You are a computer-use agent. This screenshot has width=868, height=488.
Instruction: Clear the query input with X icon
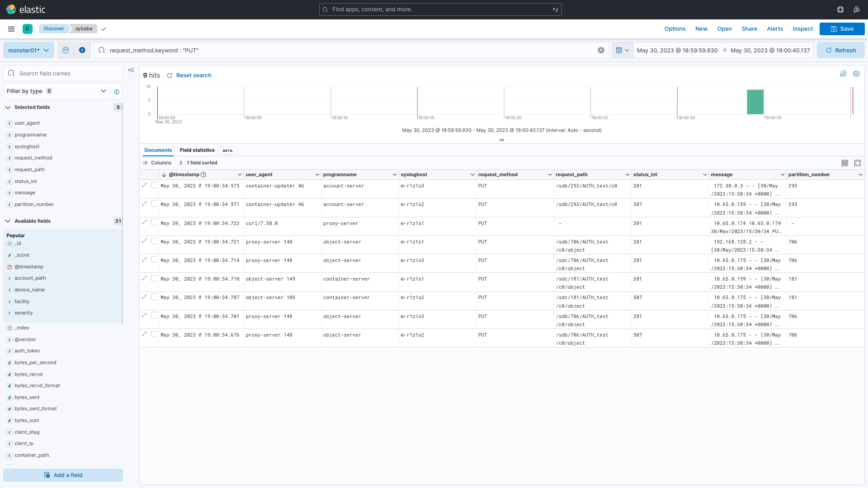point(601,50)
